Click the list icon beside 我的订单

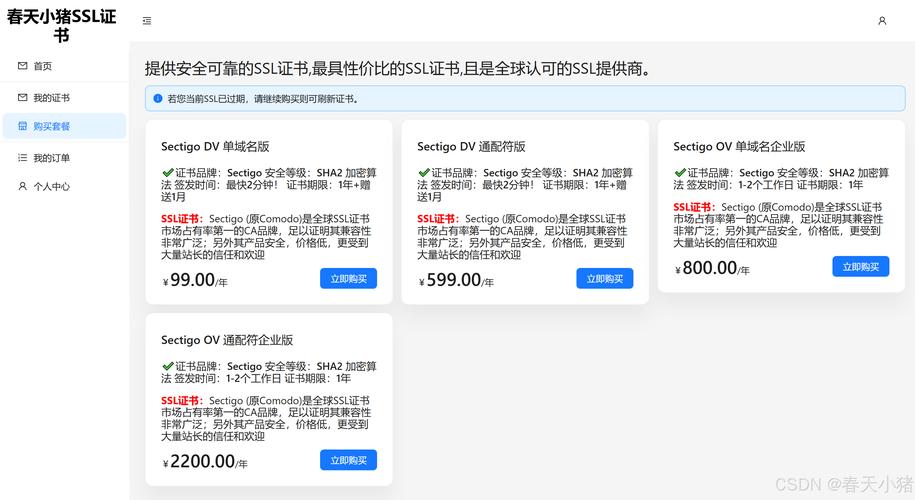click(x=22, y=158)
